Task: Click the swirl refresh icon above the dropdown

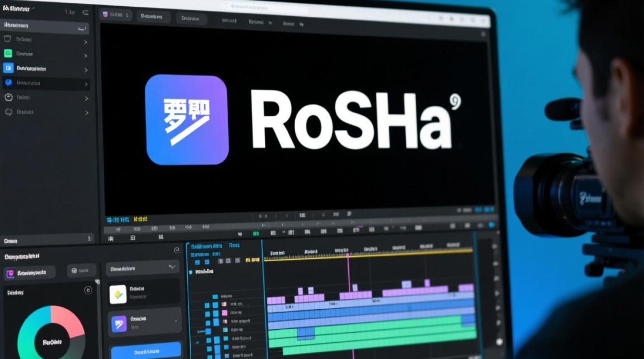Action: tap(177, 249)
